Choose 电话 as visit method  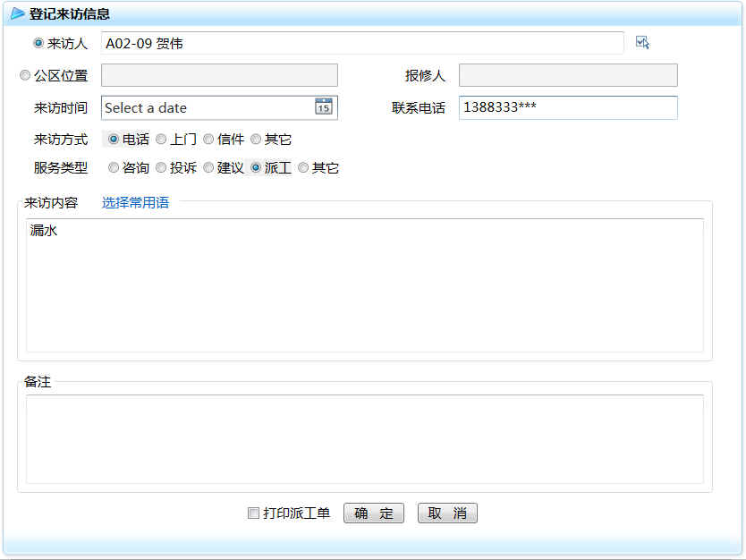pyautogui.click(x=114, y=139)
